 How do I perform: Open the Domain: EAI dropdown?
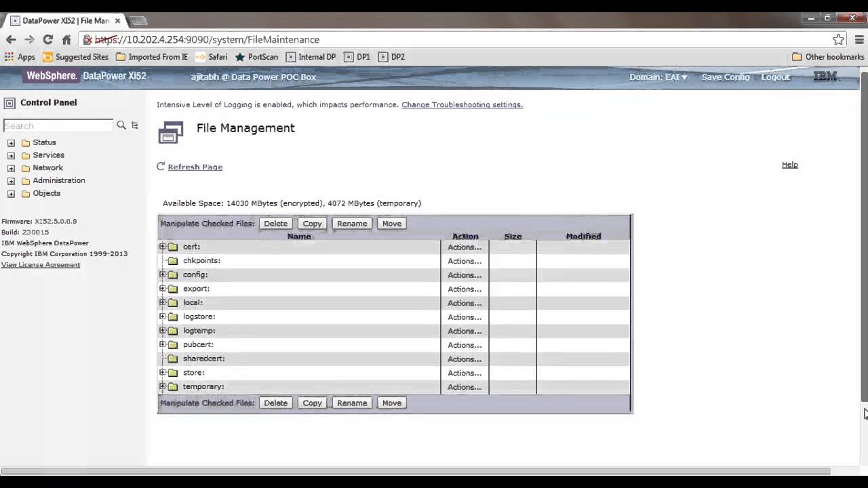[658, 77]
